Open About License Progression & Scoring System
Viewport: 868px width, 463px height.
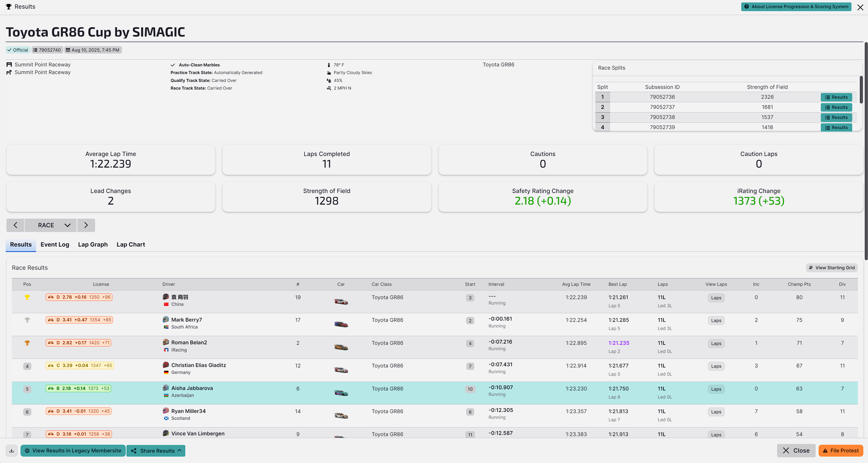pos(796,6)
